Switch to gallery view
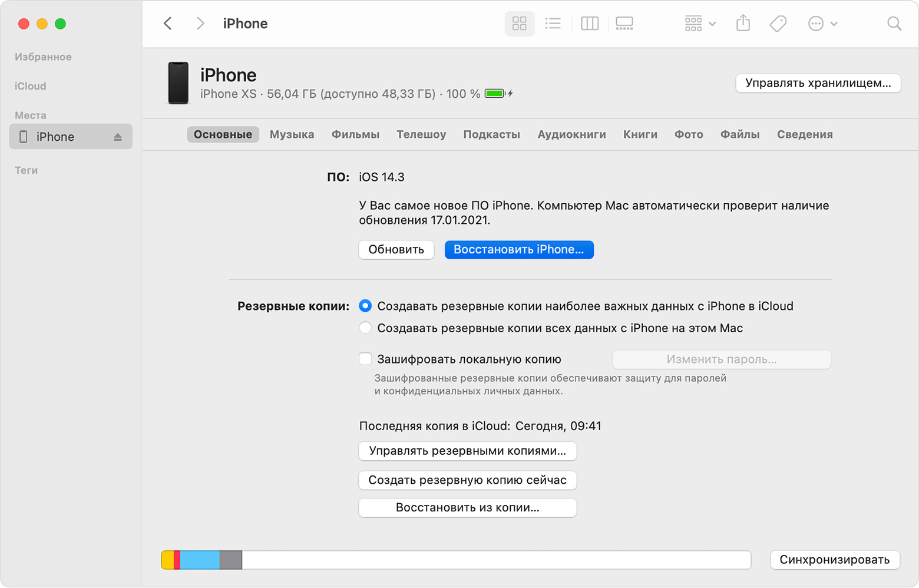Viewport: 919px width, 588px height. point(624,24)
